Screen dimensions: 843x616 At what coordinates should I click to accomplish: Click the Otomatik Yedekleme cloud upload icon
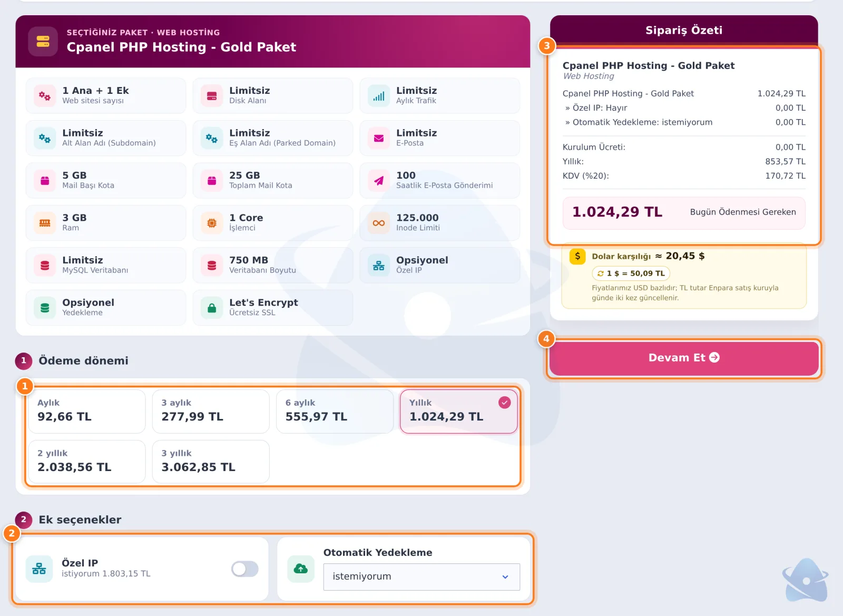[301, 569]
